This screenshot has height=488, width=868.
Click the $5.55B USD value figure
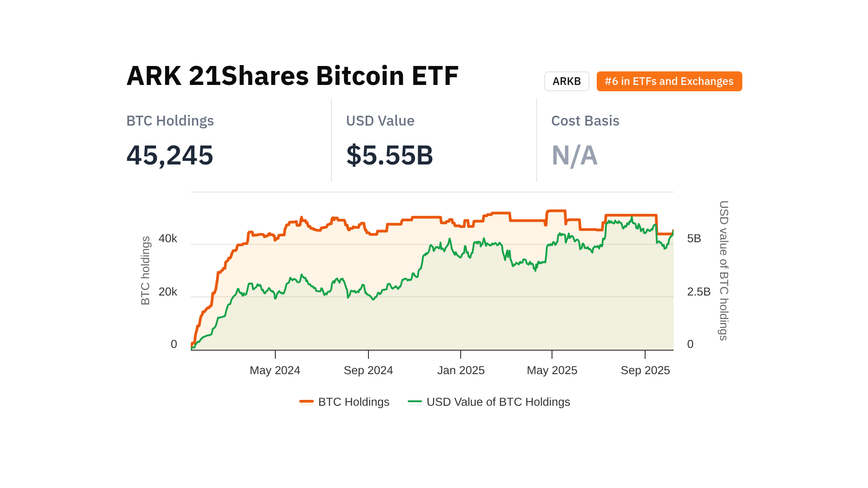[389, 155]
